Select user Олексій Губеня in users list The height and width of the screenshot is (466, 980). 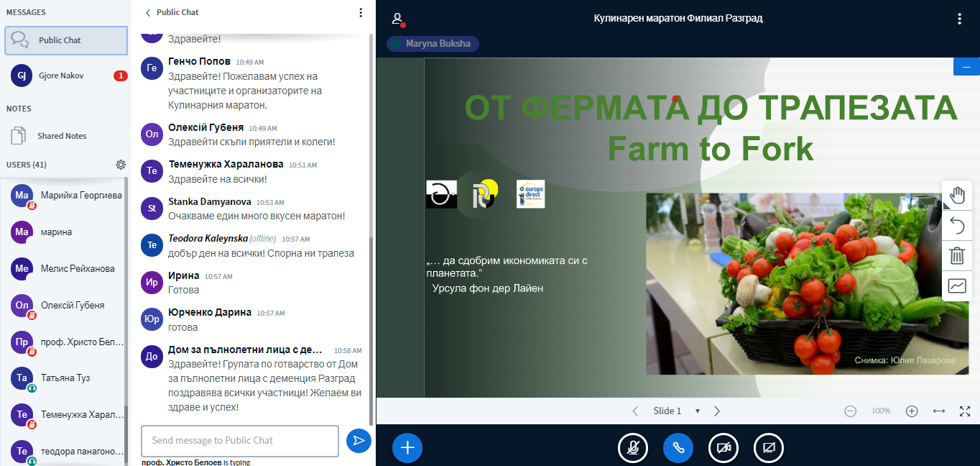63,306
